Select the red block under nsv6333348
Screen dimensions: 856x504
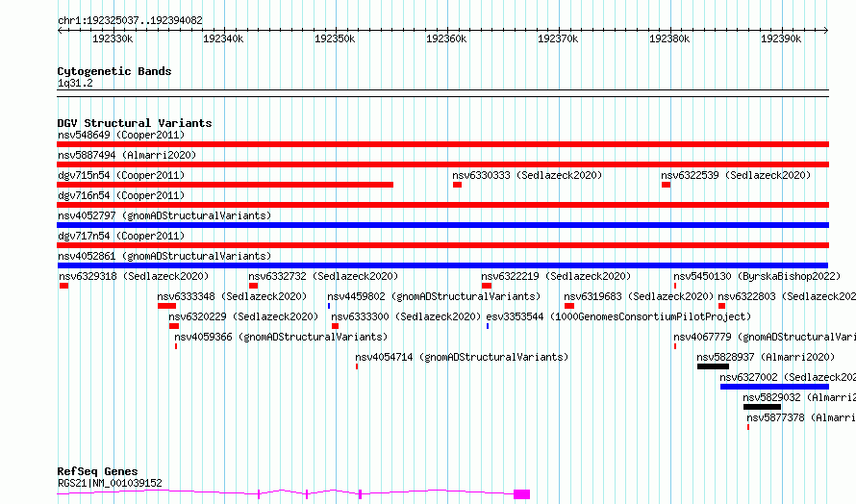tap(167, 306)
